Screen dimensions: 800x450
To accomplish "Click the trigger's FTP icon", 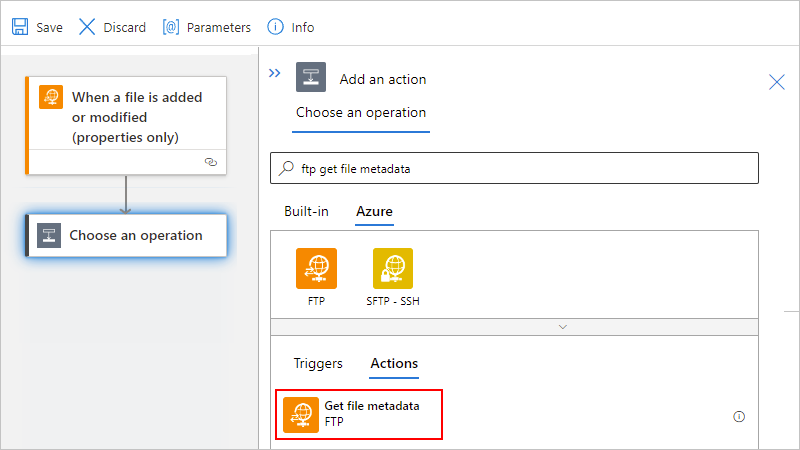I will click(51, 97).
